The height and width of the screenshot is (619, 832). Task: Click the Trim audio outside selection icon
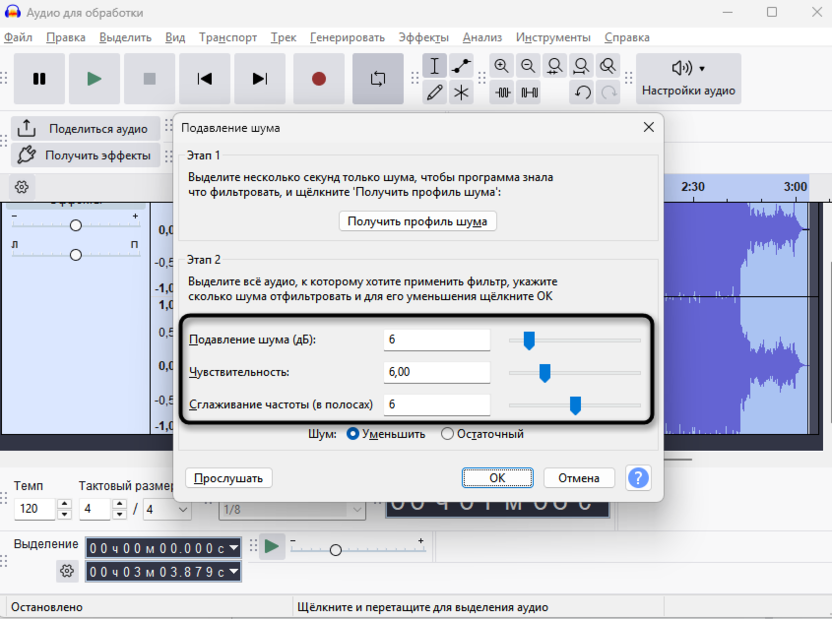pos(501,92)
